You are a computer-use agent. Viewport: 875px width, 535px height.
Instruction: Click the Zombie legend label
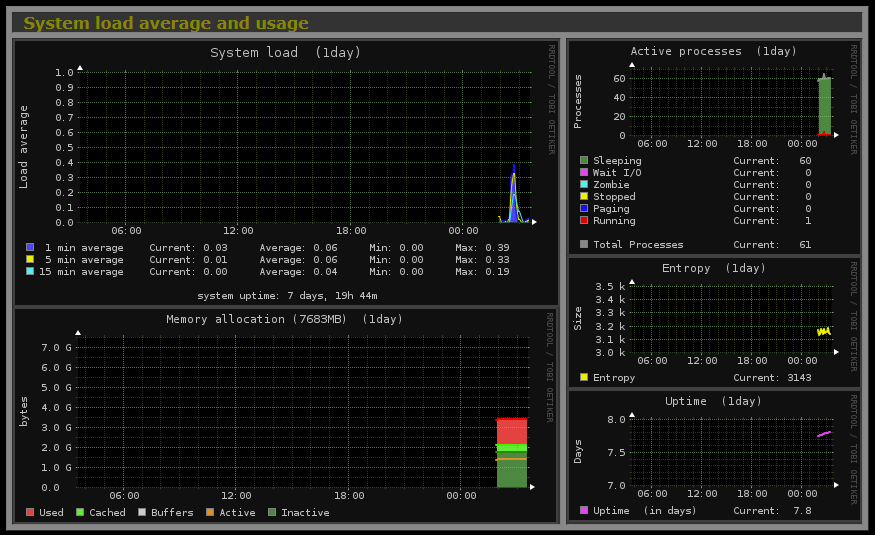(611, 185)
